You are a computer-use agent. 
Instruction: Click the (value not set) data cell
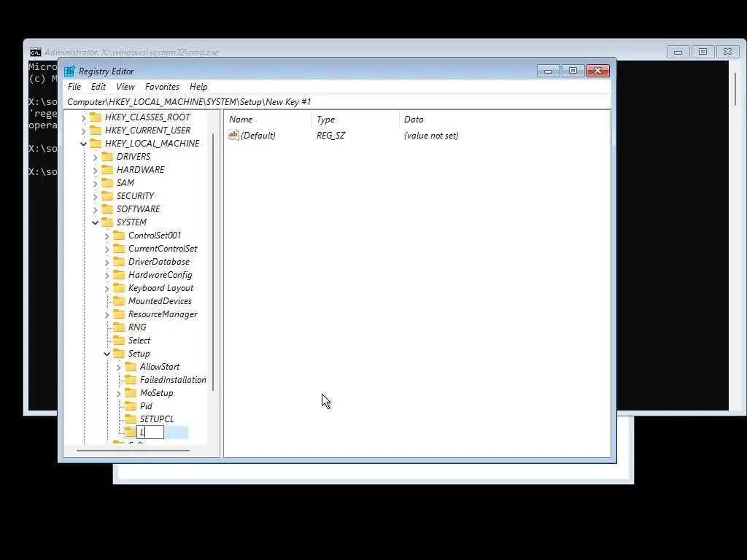[x=431, y=135]
